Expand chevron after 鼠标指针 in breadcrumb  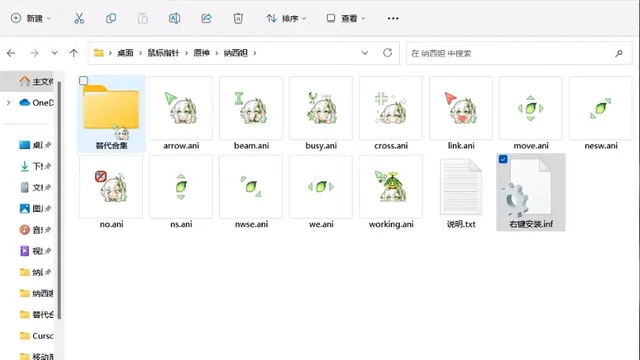click(186, 53)
